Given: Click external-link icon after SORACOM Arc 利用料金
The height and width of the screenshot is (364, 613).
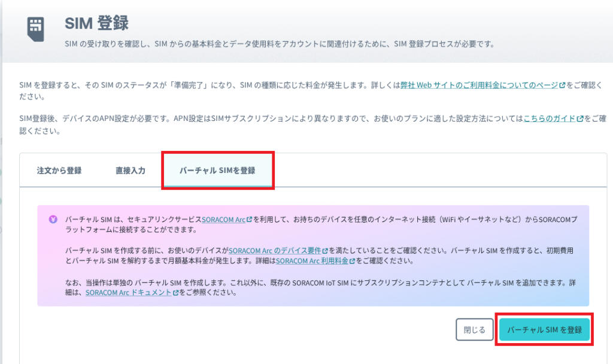Looking at the screenshot, I should pyautogui.click(x=353, y=261).
